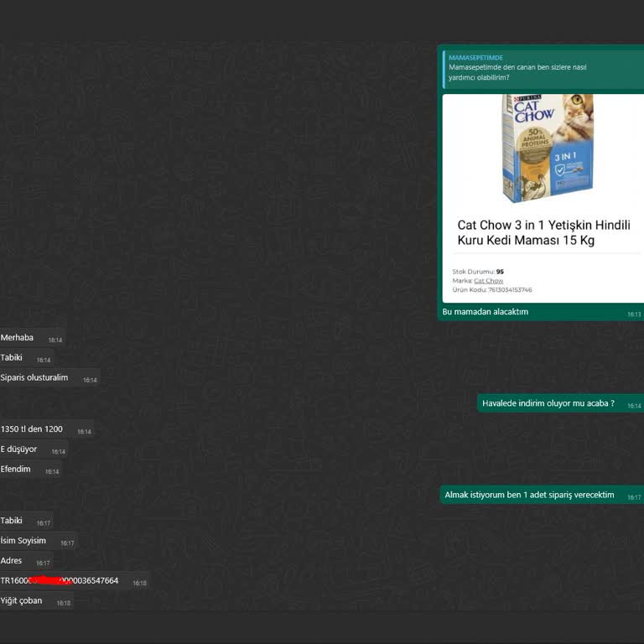Select the 'Siparis olusturalim' message

point(49,378)
